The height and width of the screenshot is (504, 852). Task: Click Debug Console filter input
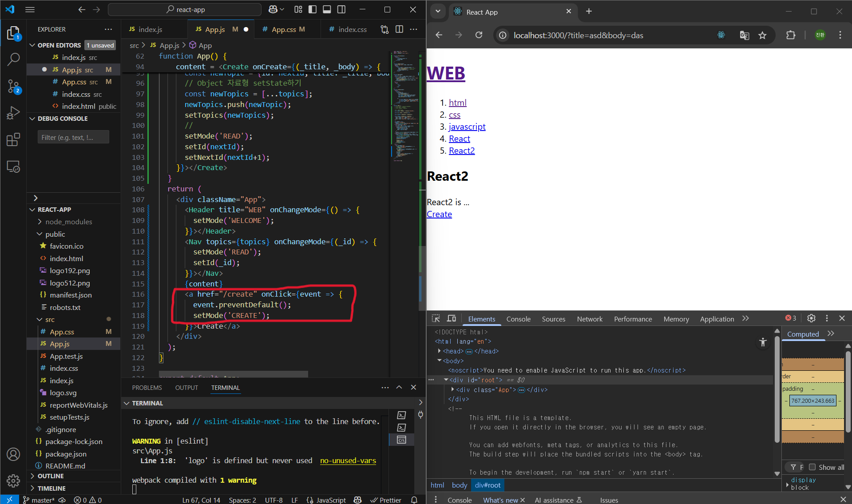pyautogui.click(x=73, y=137)
